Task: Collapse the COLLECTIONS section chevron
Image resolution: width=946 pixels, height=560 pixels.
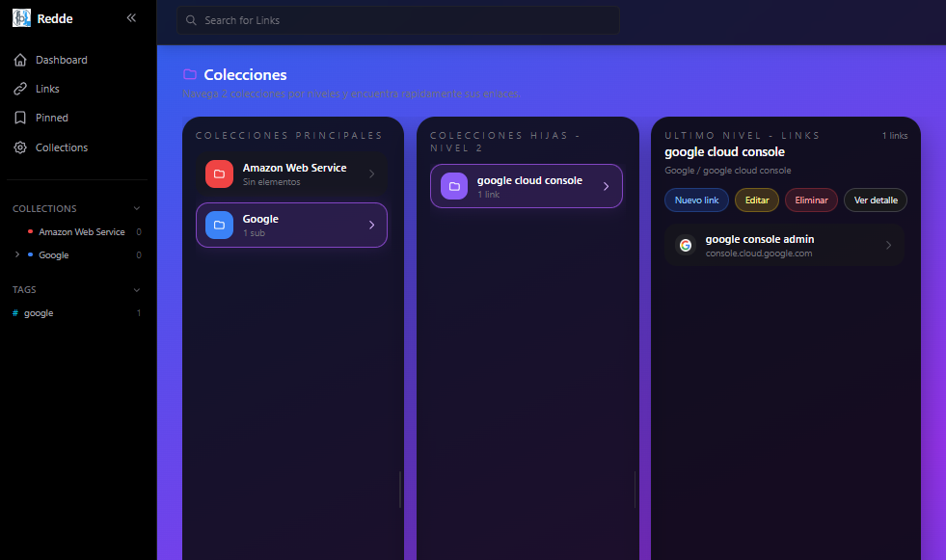Action: coord(136,208)
